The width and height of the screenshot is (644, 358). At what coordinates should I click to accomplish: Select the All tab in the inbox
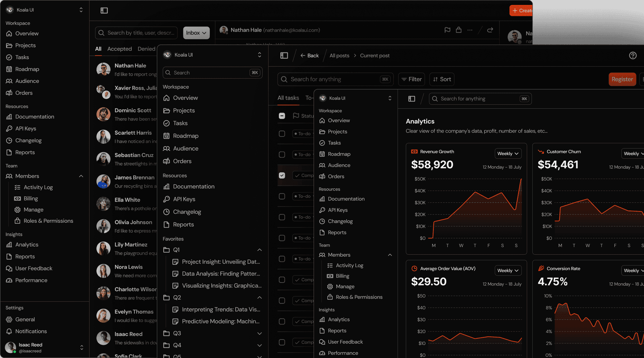(x=98, y=49)
